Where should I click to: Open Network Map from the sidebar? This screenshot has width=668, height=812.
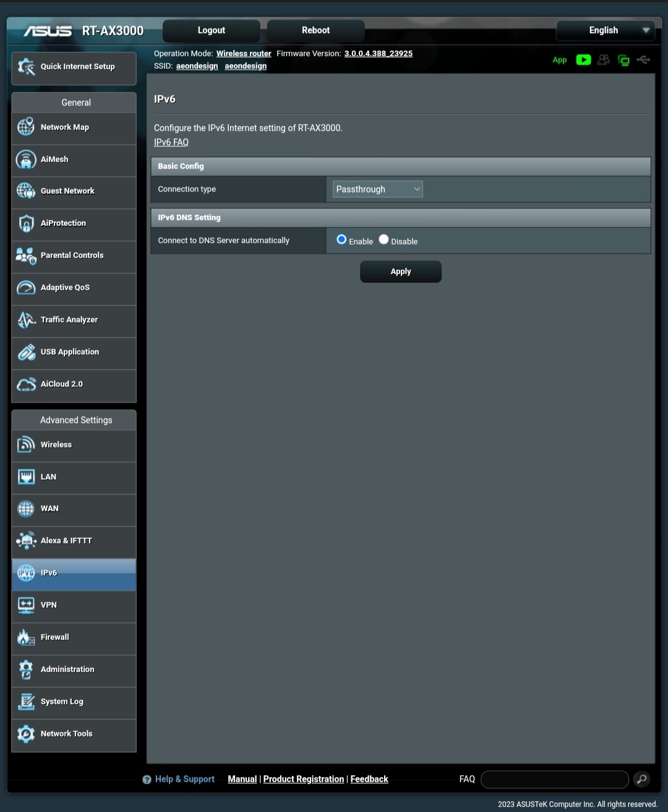65,127
